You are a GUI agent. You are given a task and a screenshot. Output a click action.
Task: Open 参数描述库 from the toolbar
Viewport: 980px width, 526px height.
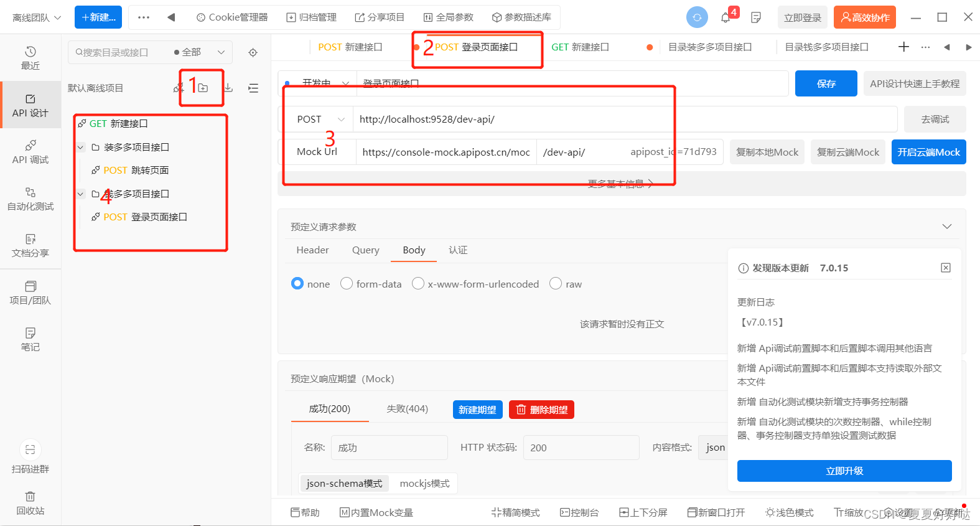[x=521, y=17]
